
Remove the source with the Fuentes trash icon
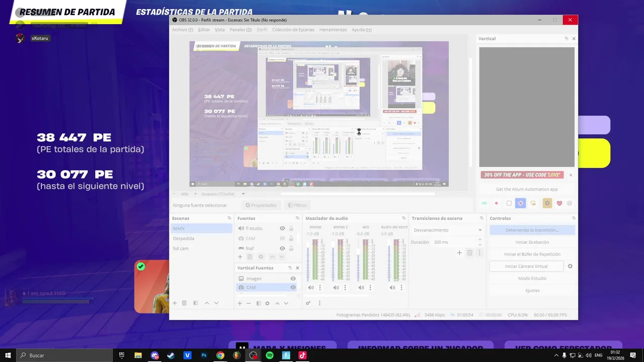250,257
